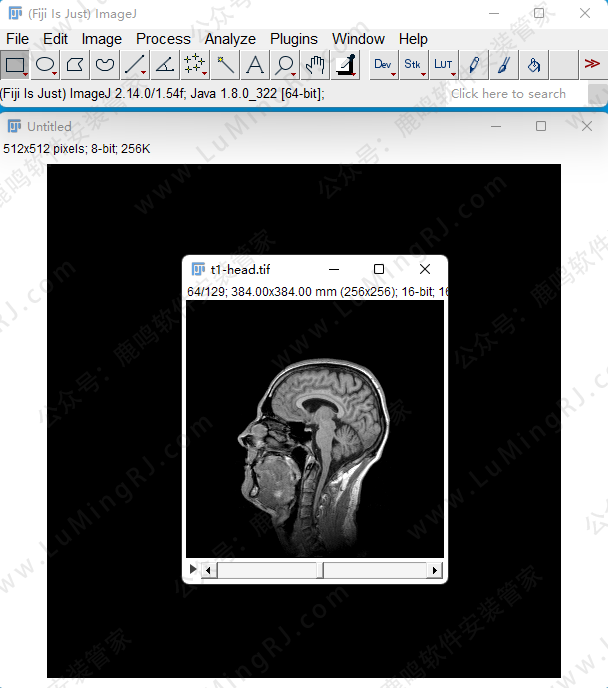608x688 pixels.
Task: Click the slice slider of t1-head.tif
Action: pyautogui.click(x=321, y=570)
